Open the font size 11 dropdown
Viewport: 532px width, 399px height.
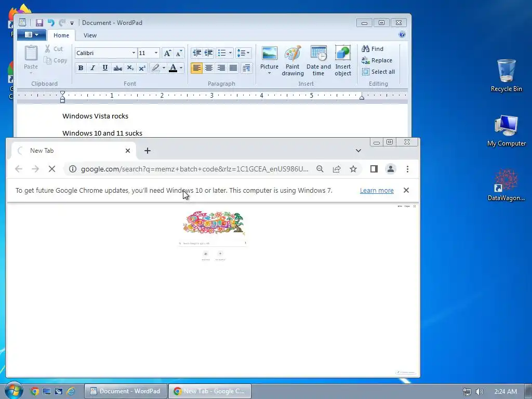tap(156, 53)
